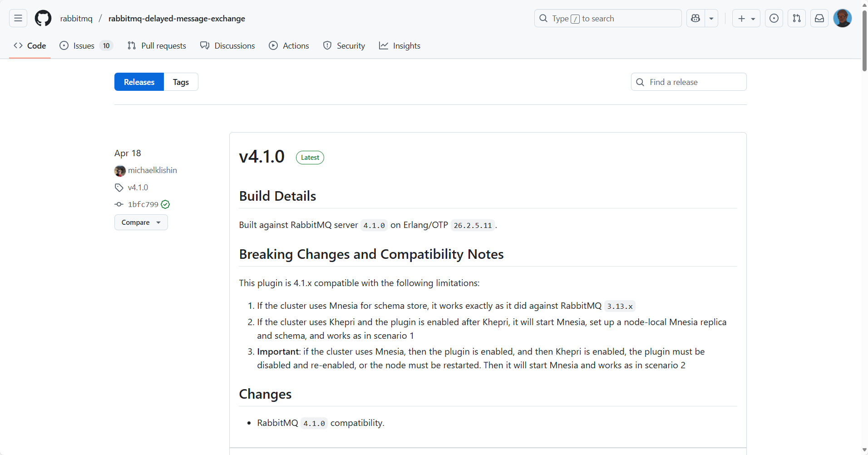Open the v4.1.0 tag link
The width and height of the screenshot is (868, 455).
tap(138, 188)
